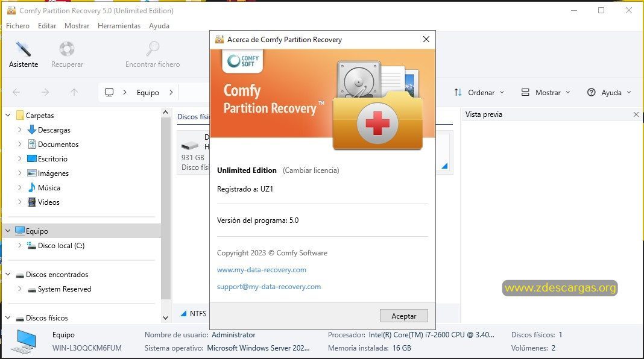Click the 'Nombre de usuario: Administrator' entry
644x359 pixels.
pos(200,335)
